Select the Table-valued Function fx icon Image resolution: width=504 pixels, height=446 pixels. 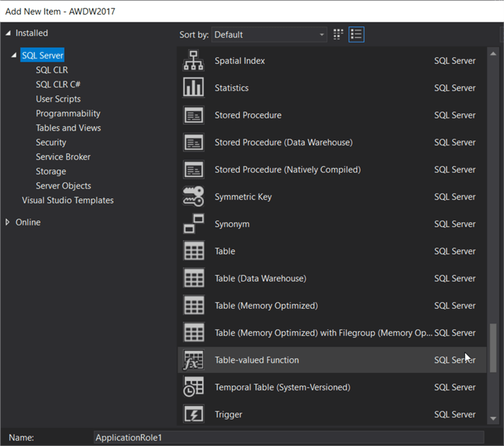pos(194,360)
